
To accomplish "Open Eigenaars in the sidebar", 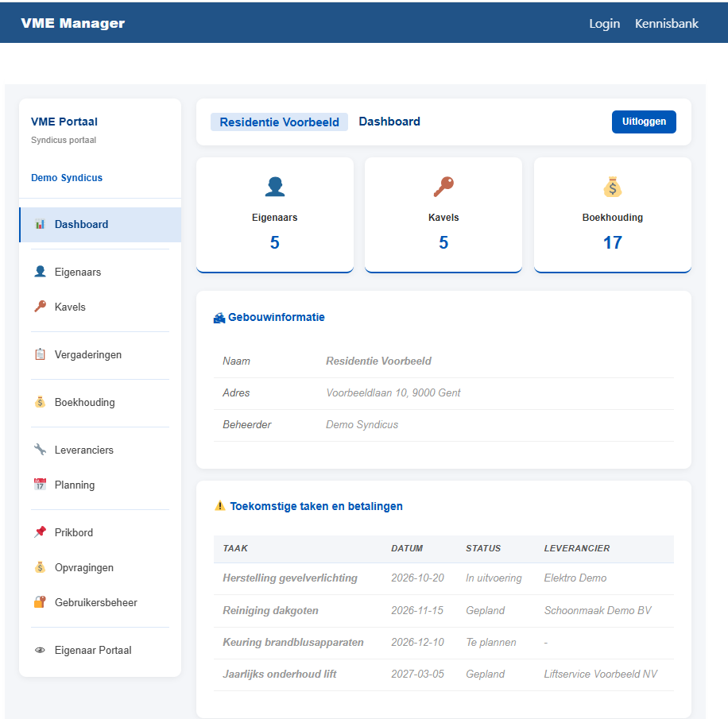I will tap(100, 272).
